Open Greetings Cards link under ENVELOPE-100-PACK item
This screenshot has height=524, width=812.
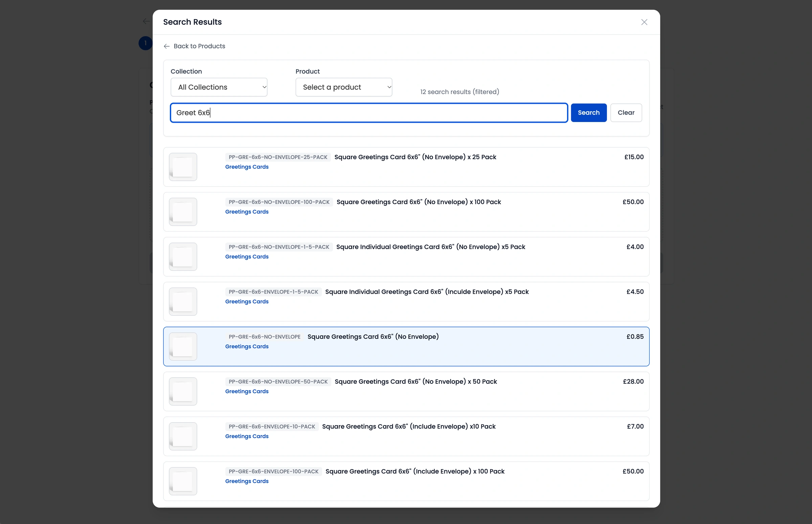[x=247, y=481]
